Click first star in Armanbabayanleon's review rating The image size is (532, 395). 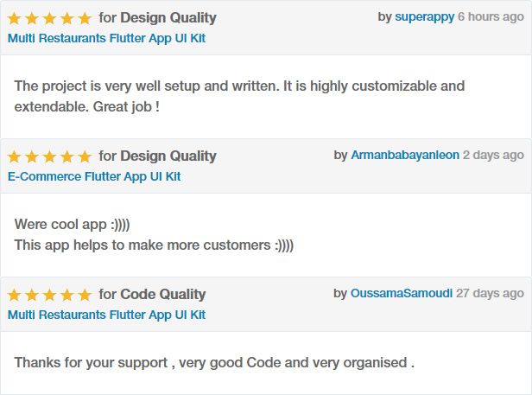(x=14, y=156)
